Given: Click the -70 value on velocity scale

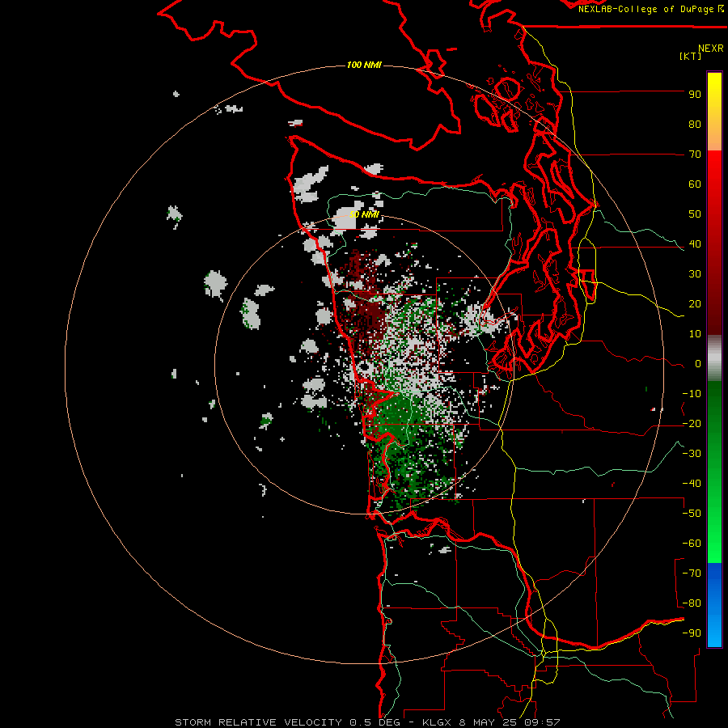Looking at the screenshot, I should point(692,574).
